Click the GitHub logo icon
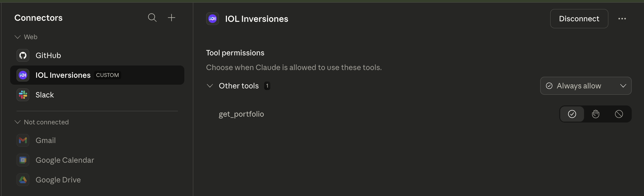This screenshot has width=644, height=196. 23,55
